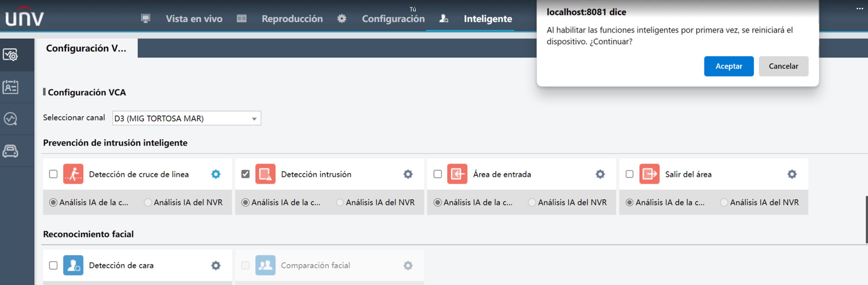Click the person icon beside Inteligente
The image size is (868, 285).
coord(444,19)
